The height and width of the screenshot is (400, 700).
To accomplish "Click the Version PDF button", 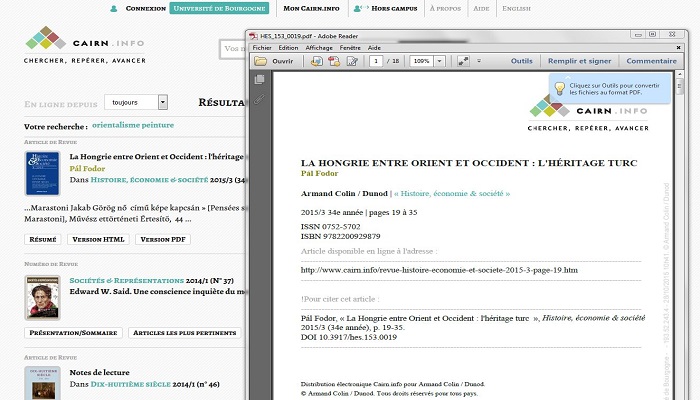I will [x=163, y=240].
